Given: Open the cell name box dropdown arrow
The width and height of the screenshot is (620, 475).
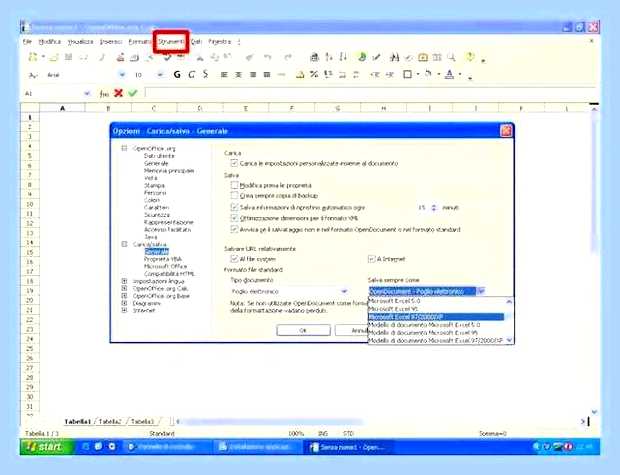Looking at the screenshot, I should coord(87,93).
